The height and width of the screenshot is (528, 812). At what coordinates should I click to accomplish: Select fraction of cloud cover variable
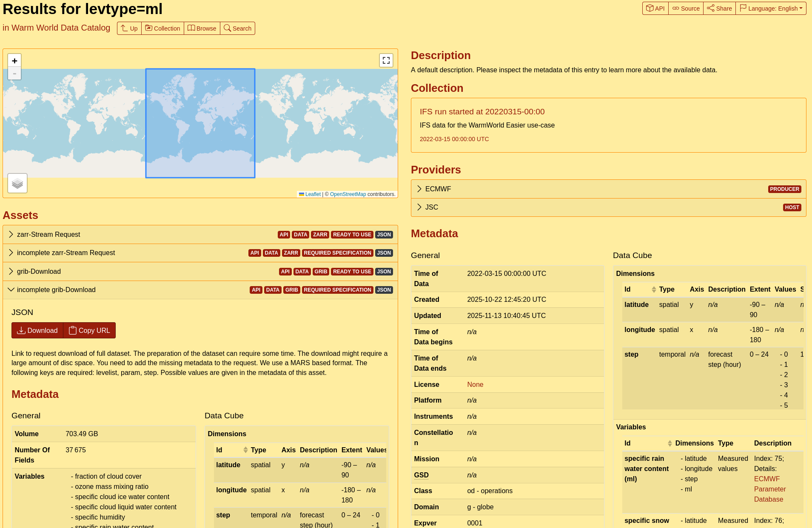[108, 477]
